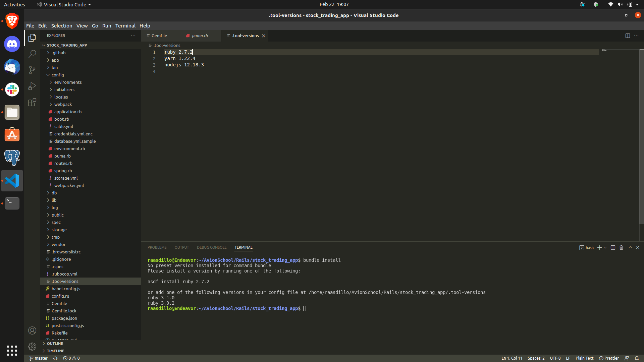Screen dimensions: 644x362
Task: Open the Accounts menu icon
Action: 32,330
